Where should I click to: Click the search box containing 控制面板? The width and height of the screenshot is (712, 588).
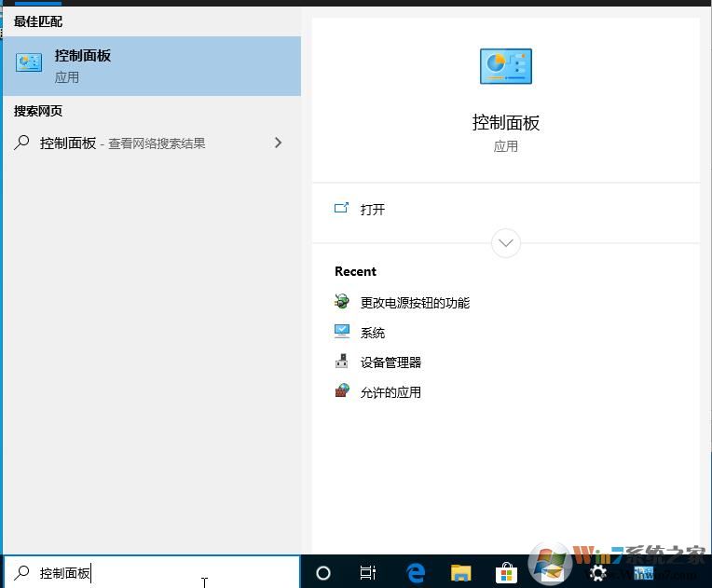point(152,572)
